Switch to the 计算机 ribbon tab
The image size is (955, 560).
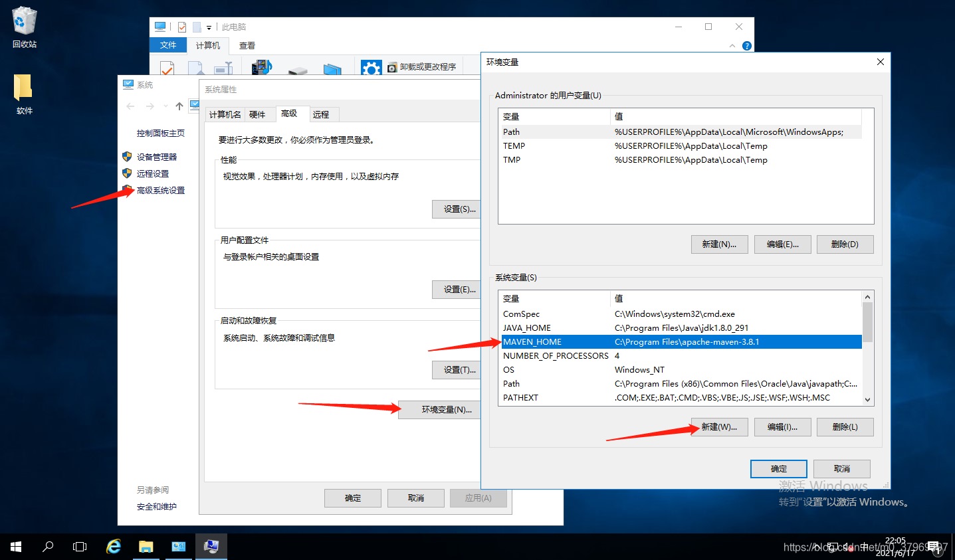(208, 45)
